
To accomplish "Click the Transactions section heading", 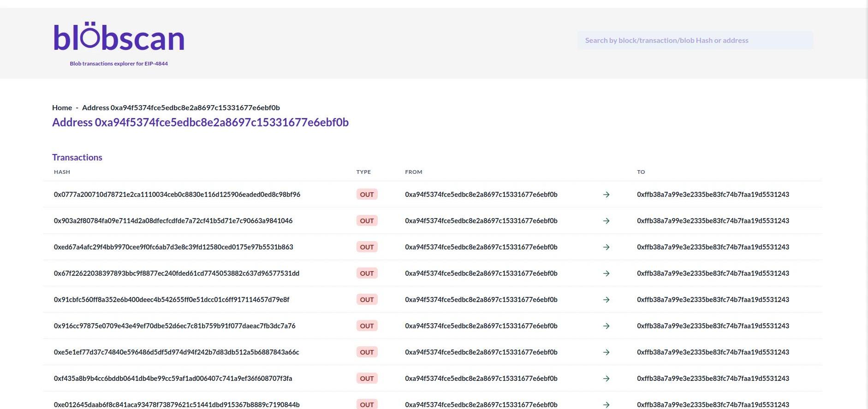I will click(77, 157).
